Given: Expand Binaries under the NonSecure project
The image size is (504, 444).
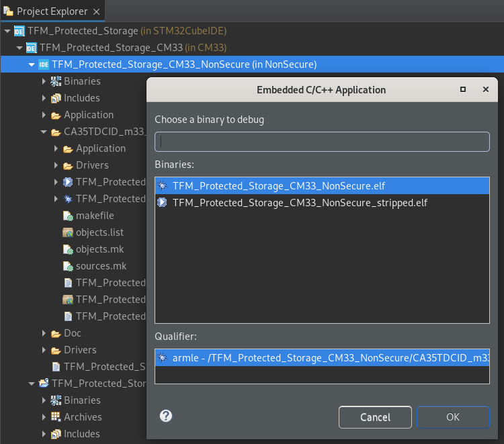Looking at the screenshot, I should pyautogui.click(x=44, y=81).
